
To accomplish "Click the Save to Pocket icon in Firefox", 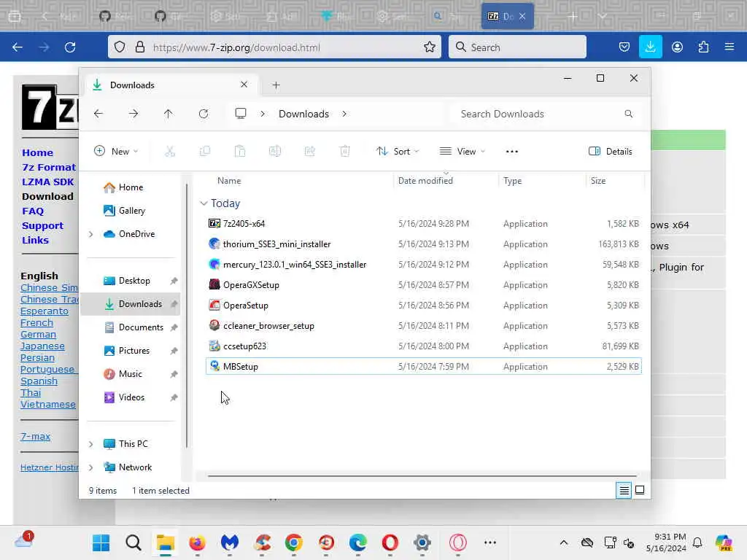I will coord(624,47).
